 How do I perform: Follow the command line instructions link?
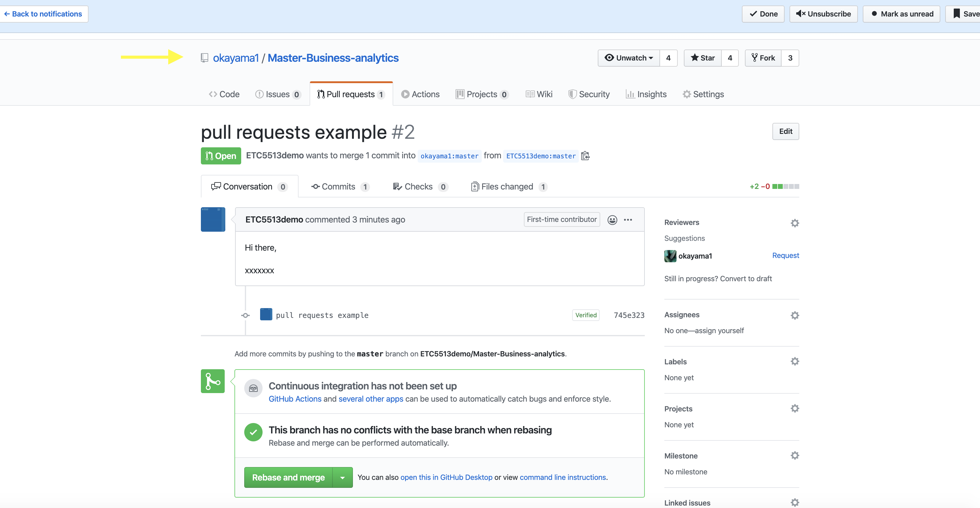point(562,477)
